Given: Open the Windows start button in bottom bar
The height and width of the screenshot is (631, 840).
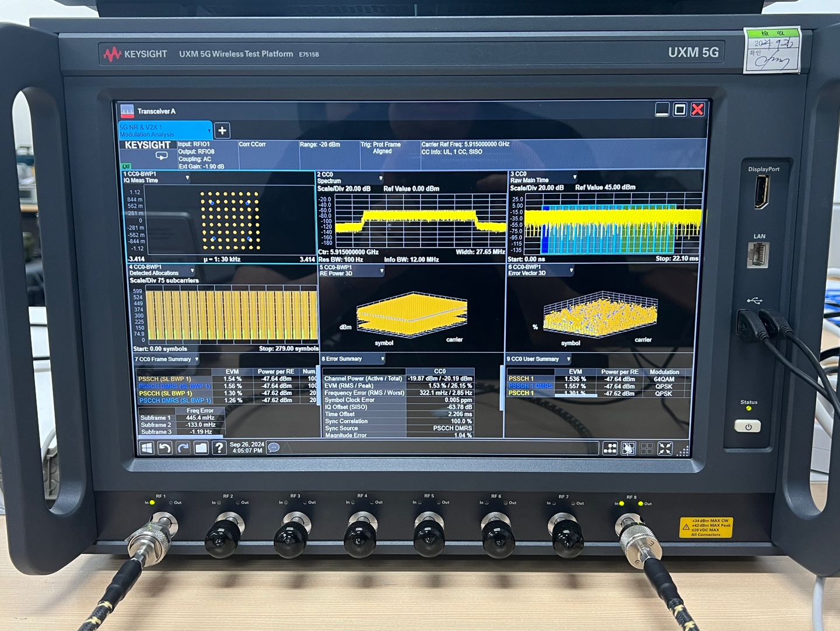Looking at the screenshot, I should tap(147, 448).
